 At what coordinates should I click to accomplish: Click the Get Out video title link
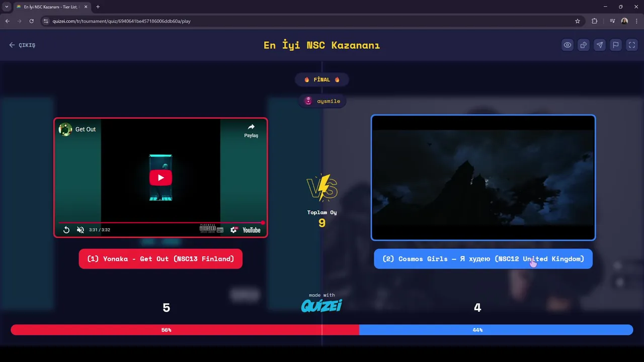tap(86, 129)
